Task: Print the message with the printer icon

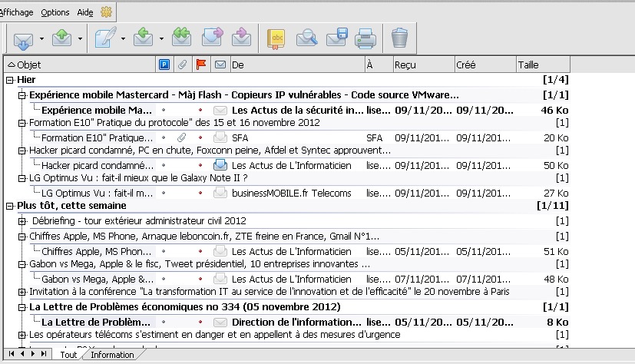Action: (365, 38)
